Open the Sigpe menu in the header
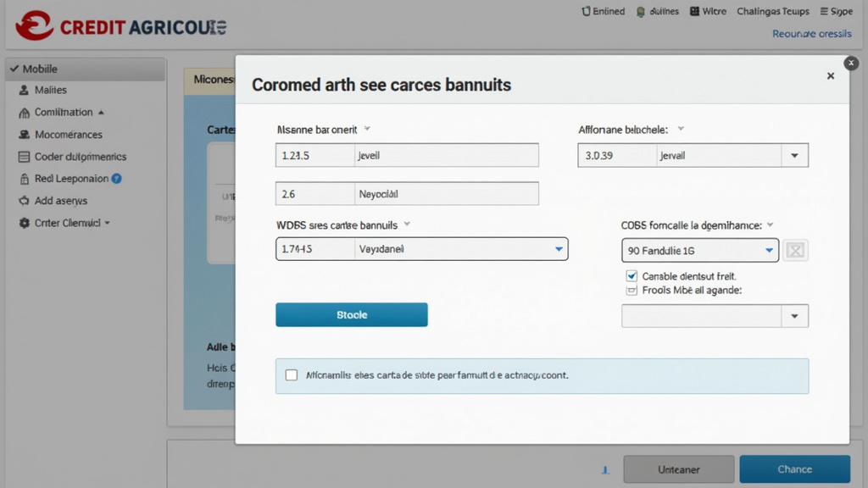The height and width of the screenshot is (488, 868). click(837, 11)
